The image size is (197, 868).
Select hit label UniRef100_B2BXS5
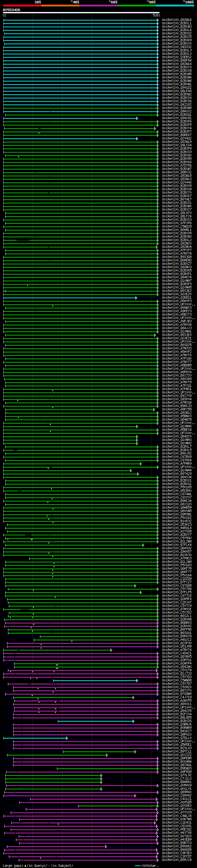(177, 37)
